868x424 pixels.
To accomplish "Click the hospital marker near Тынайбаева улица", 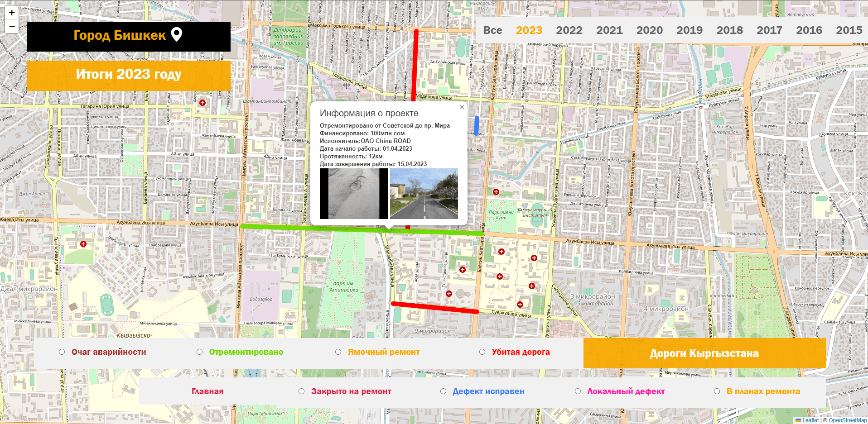I will click(83, 244).
